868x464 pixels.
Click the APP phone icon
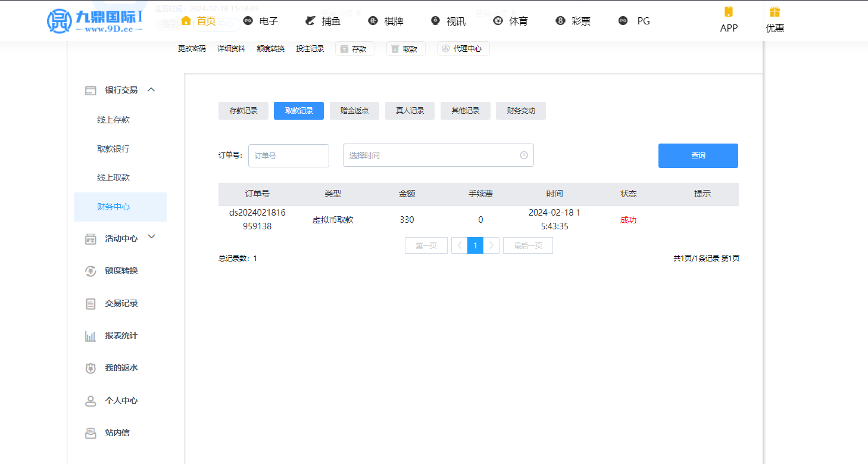pos(728,12)
